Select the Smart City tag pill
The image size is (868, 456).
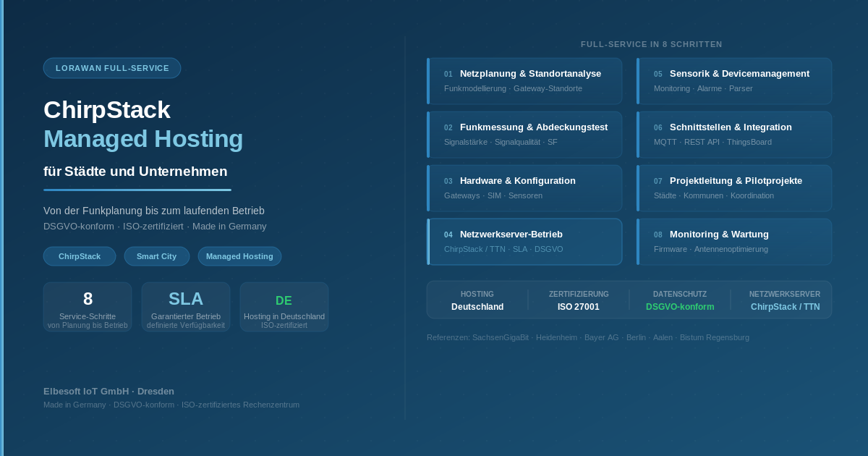pos(157,256)
